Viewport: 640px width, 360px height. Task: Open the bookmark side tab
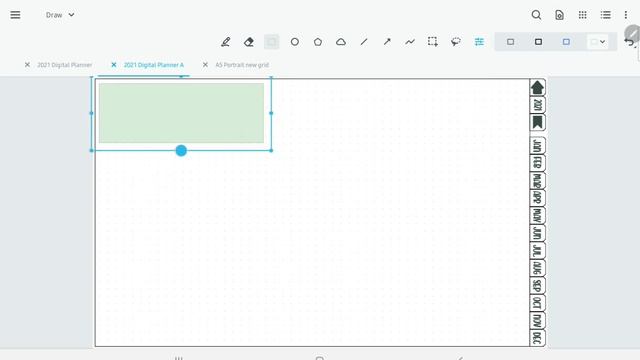point(537,122)
